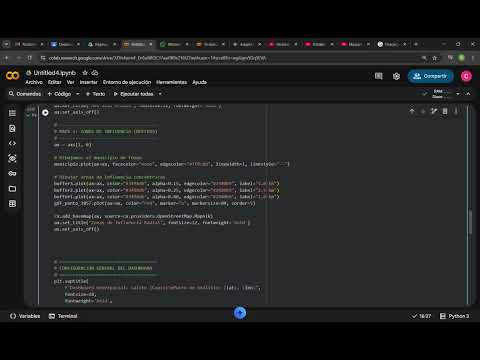
Task: Star the Untitled4.ipynb notebook
Action: coord(85,73)
